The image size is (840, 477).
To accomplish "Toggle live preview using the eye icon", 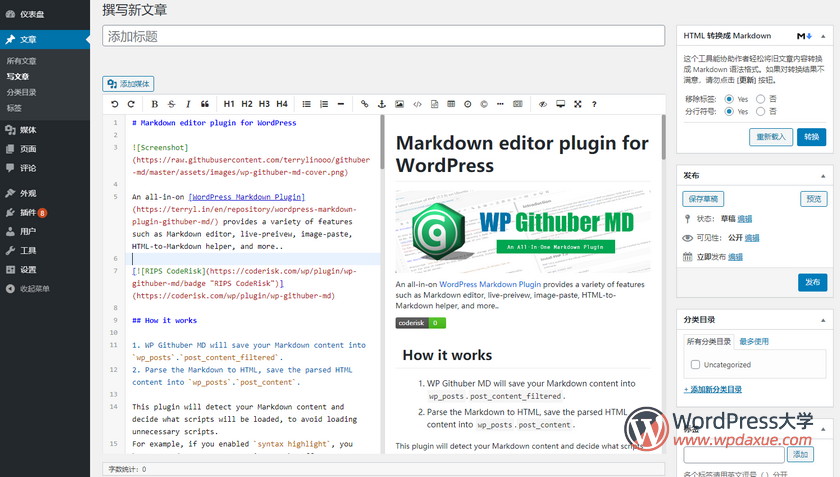I will tap(543, 104).
